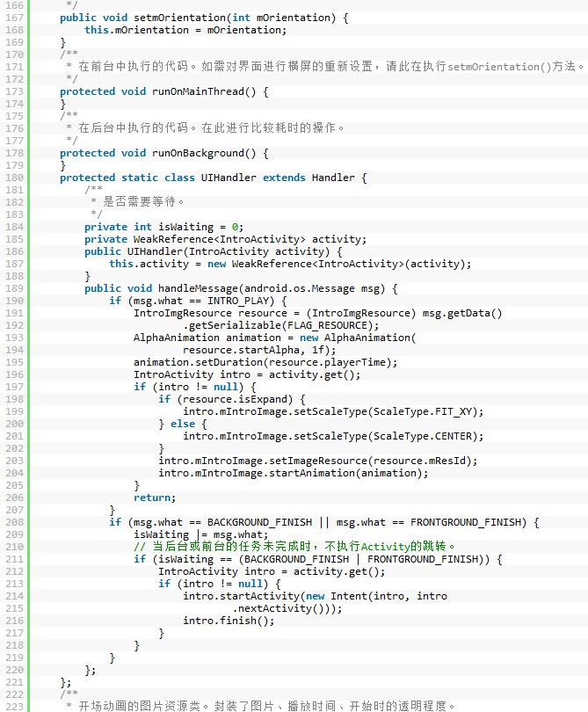This screenshot has height=712, width=588.
Task: Click 'if (msg.what == INTRO_PLAY) {'
Action: click(x=198, y=301)
